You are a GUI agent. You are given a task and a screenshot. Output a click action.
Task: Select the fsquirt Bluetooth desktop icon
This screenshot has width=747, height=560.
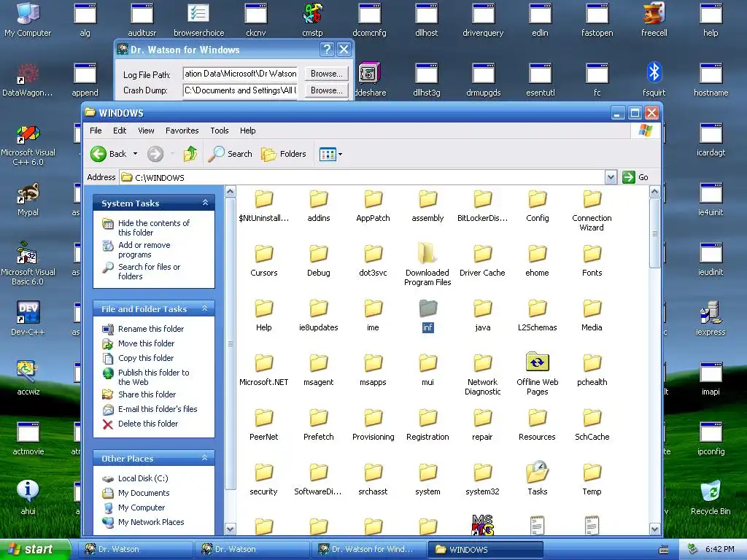pyautogui.click(x=654, y=79)
